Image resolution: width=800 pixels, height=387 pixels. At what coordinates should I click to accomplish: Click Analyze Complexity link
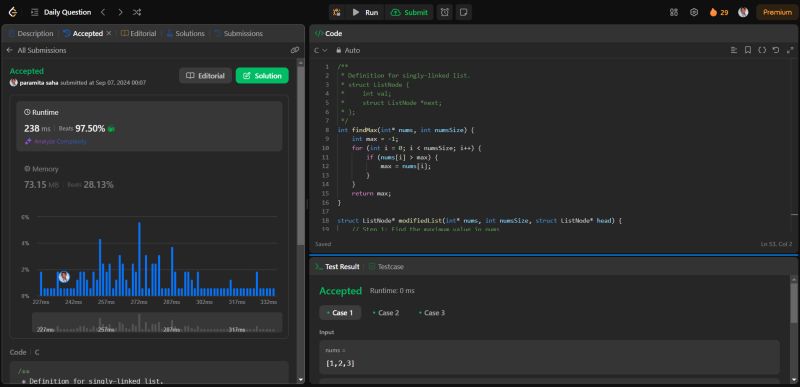pos(56,141)
